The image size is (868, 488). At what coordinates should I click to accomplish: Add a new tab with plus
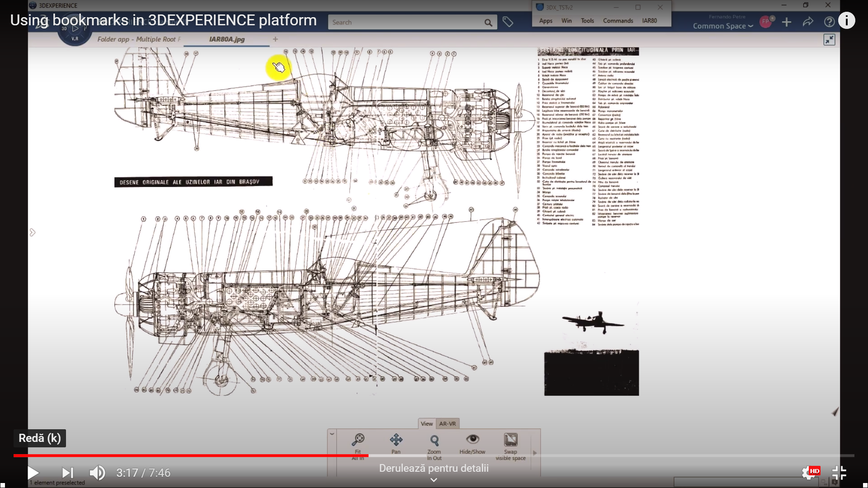tap(275, 39)
